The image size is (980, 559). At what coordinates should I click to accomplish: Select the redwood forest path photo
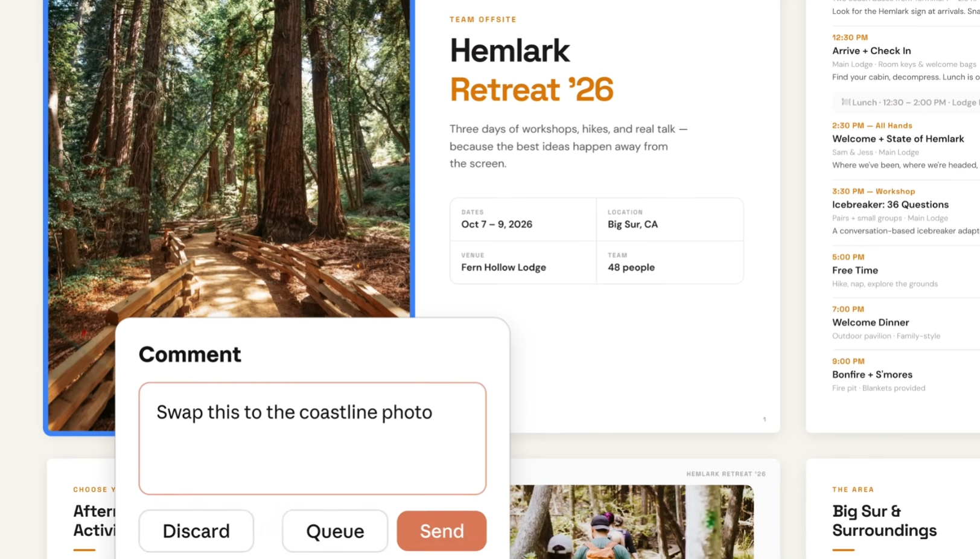coord(229,157)
